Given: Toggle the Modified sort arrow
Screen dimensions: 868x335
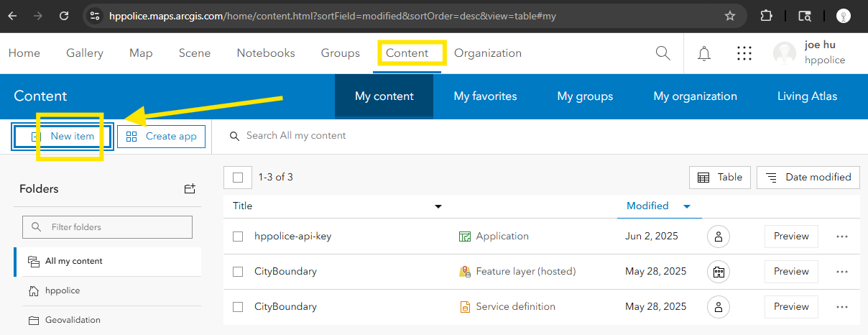Looking at the screenshot, I should 687,207.
